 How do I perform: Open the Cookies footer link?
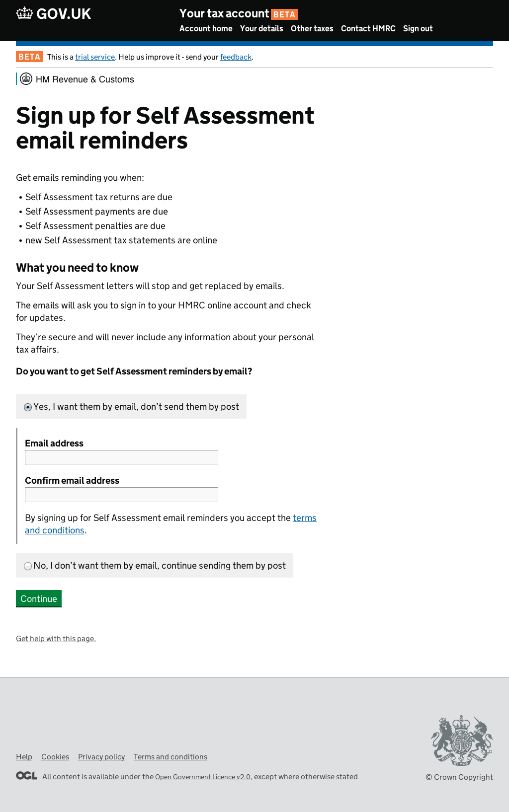(x=55, y=757)
